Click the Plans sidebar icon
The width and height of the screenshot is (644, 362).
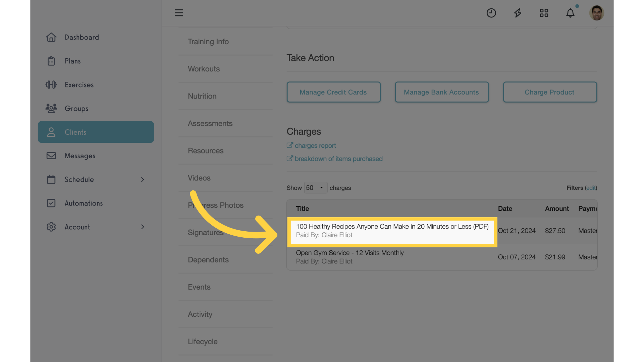(51, 61)
